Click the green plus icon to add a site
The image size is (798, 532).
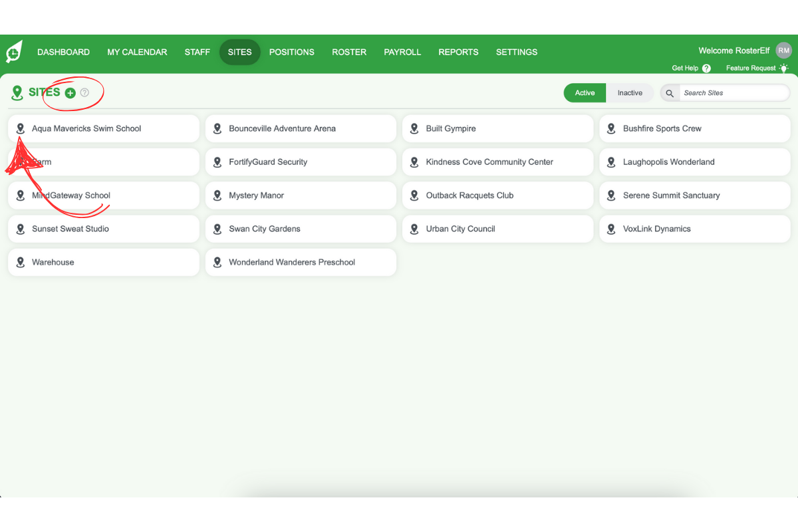tap(70, 93)
